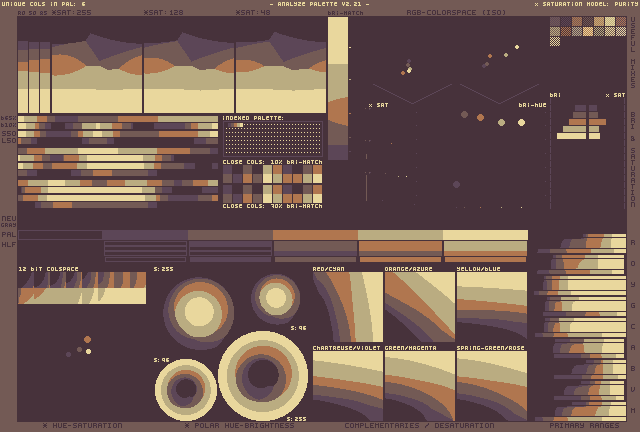The image size is (640, 432).
Task: Click the '*SAT: 255' heading
Action: coord(71,13)
